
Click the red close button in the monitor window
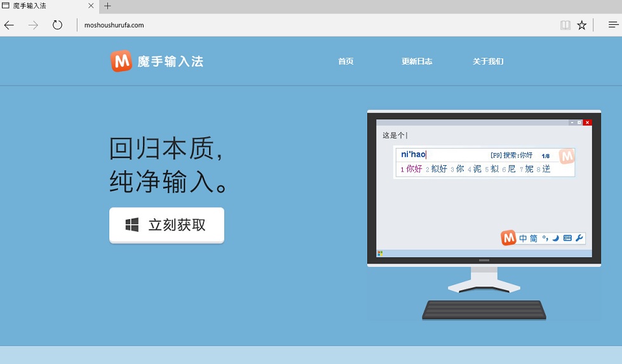(x=588, y=123)
